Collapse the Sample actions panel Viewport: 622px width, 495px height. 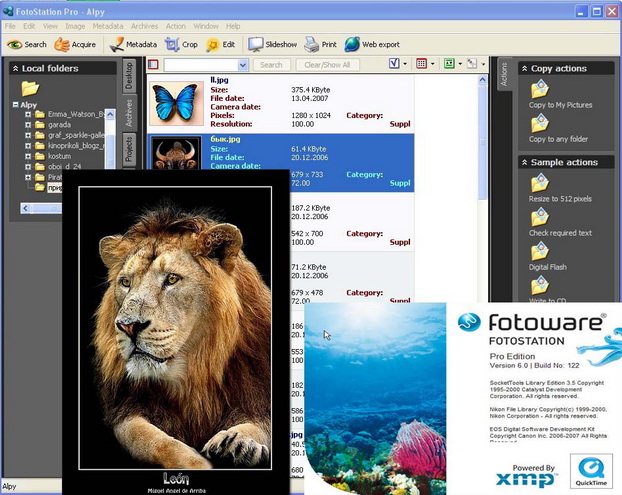pyautogui.click(x=524, y=162)
